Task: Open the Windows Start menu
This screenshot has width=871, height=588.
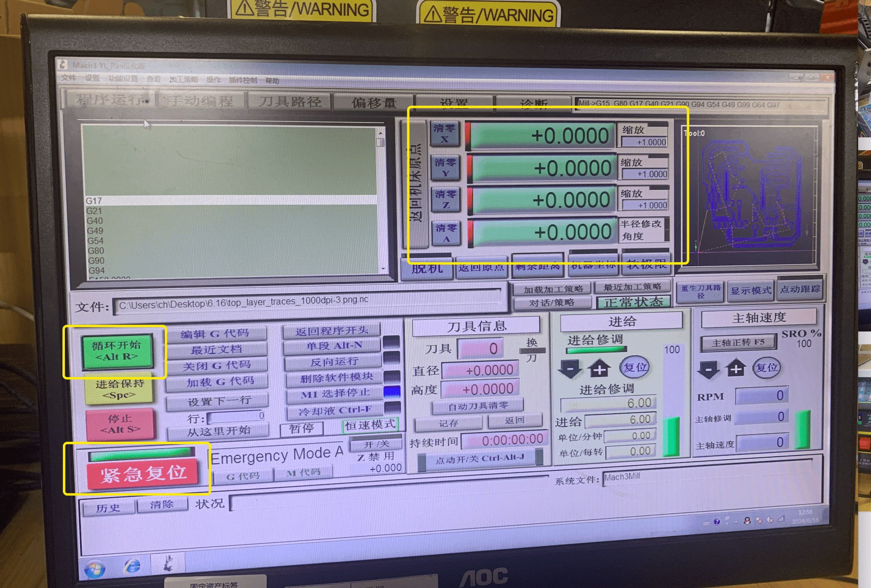Action: (x=95, y=569)
